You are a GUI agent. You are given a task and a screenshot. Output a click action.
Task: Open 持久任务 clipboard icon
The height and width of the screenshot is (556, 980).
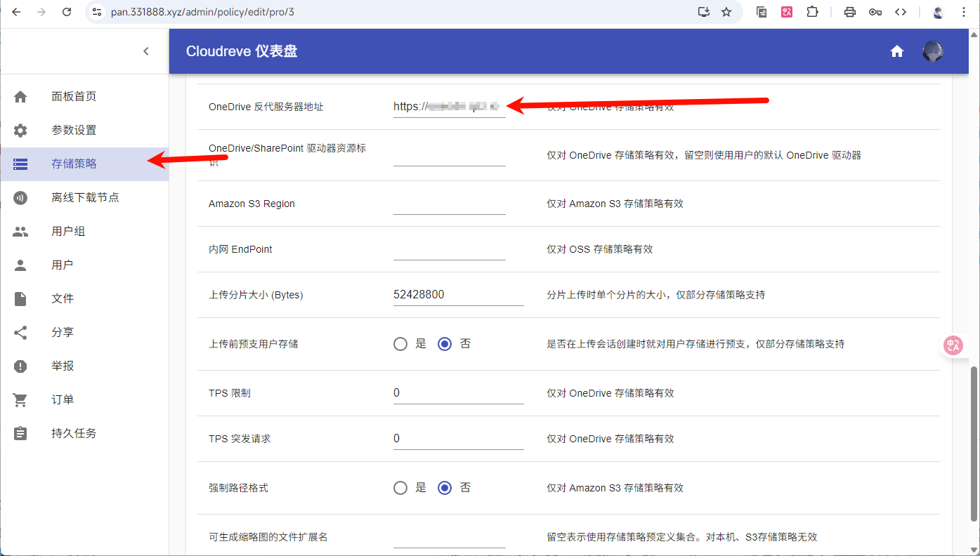pos(20,434)
